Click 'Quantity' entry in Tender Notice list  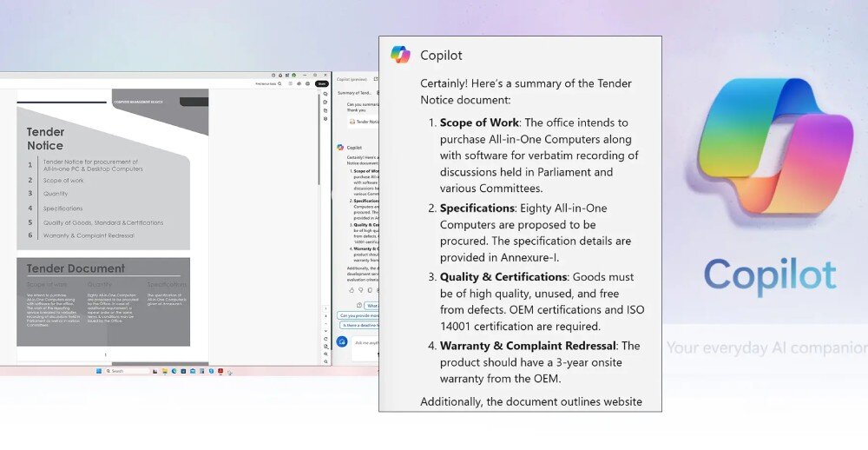pos(56,194)
